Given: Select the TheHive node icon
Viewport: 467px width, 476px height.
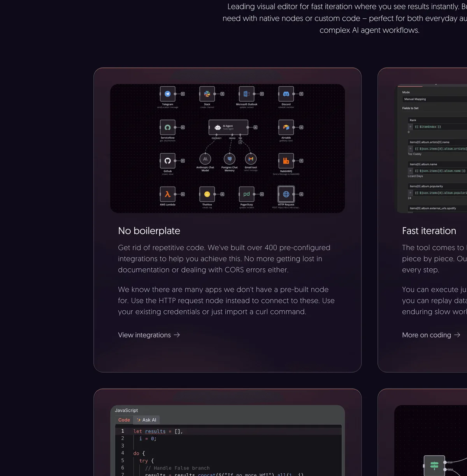Looking at the screenshot, I should (x=207, y=194).
